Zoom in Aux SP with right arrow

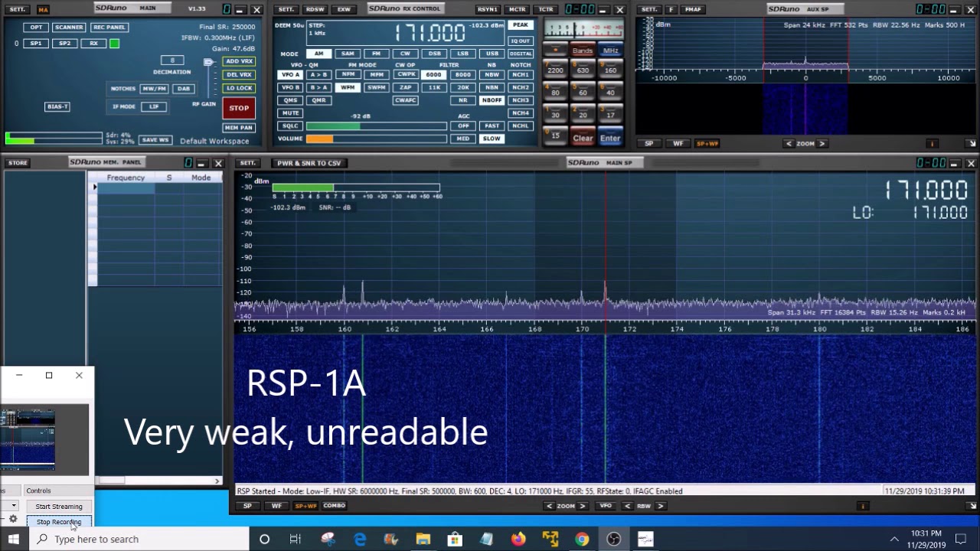[822, 144]
